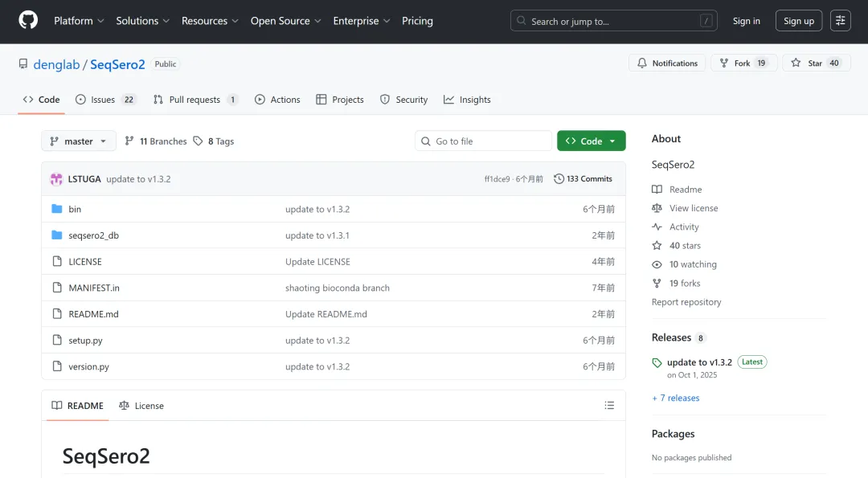
Task: Click the seqsero2_db folder icon
Action: [57, 235]
